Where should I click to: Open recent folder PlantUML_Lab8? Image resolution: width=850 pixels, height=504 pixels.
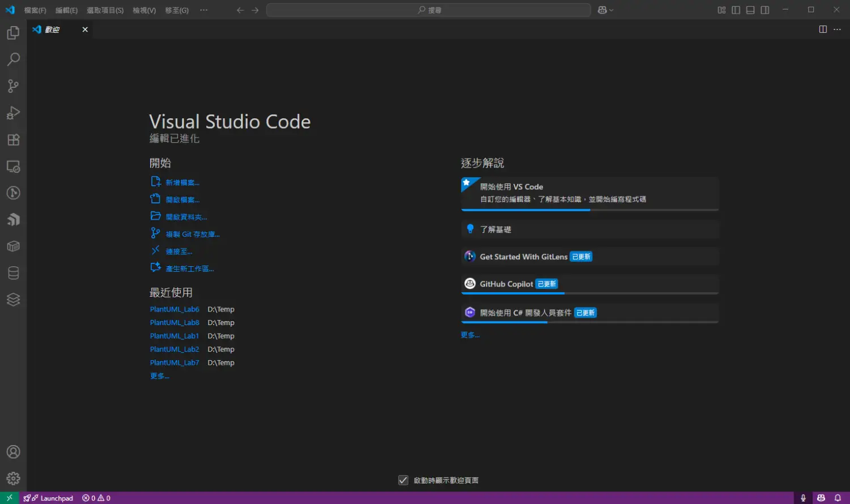click(x=175, y=323)
